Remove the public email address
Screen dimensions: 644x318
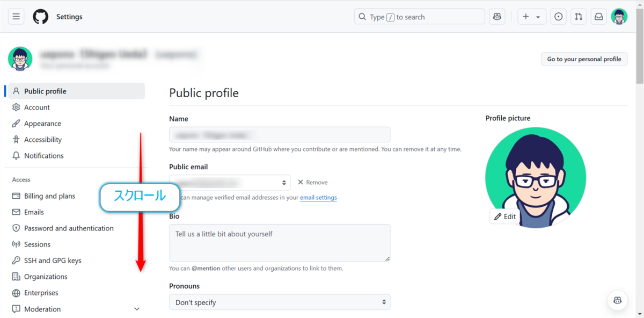(x=312, y=182)
